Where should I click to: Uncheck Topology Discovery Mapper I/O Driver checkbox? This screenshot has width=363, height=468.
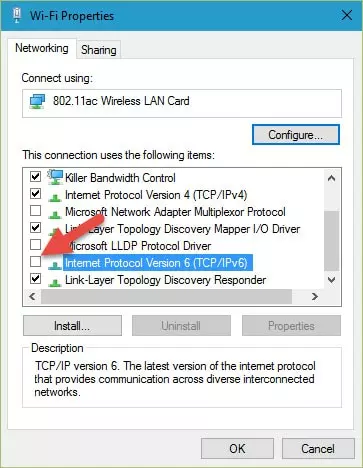click(x=35, y=227)
